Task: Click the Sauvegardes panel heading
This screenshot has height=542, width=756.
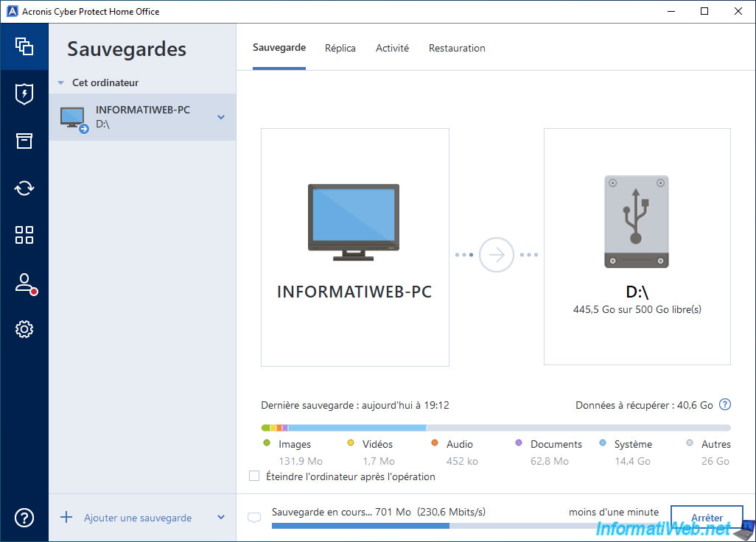Action: 126,49
